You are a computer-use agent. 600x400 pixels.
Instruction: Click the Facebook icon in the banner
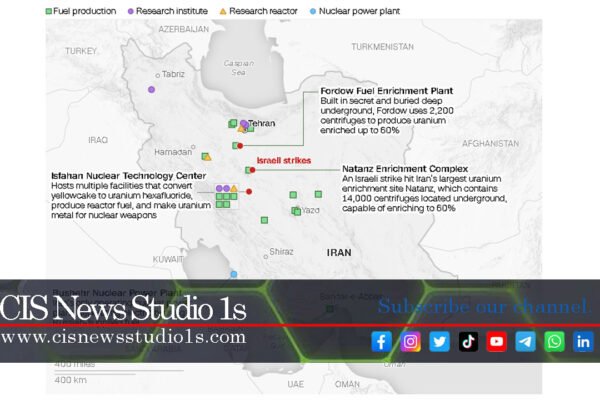(381, 341)
